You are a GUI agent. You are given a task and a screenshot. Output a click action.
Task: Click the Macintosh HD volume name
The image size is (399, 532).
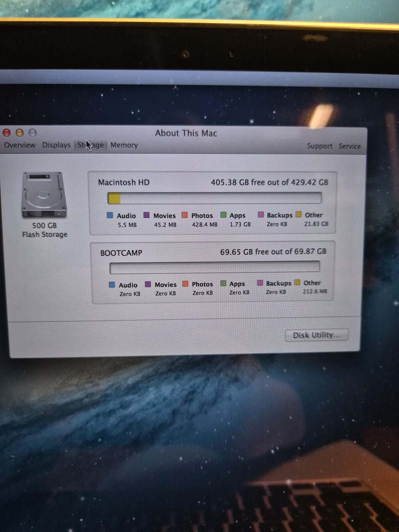[x=123, y=182]
